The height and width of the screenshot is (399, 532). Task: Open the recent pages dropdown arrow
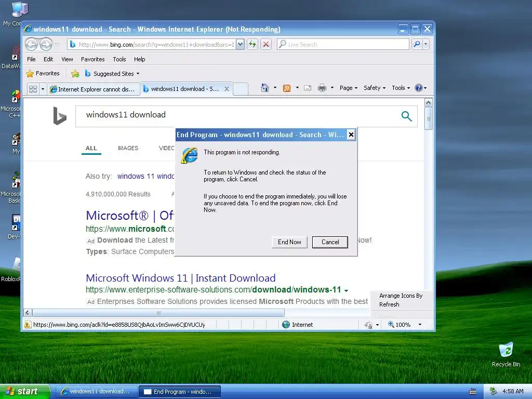coord(57,45)
